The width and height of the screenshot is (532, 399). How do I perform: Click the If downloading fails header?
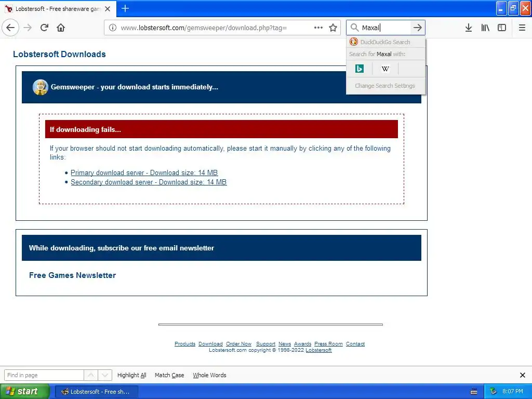221,129
